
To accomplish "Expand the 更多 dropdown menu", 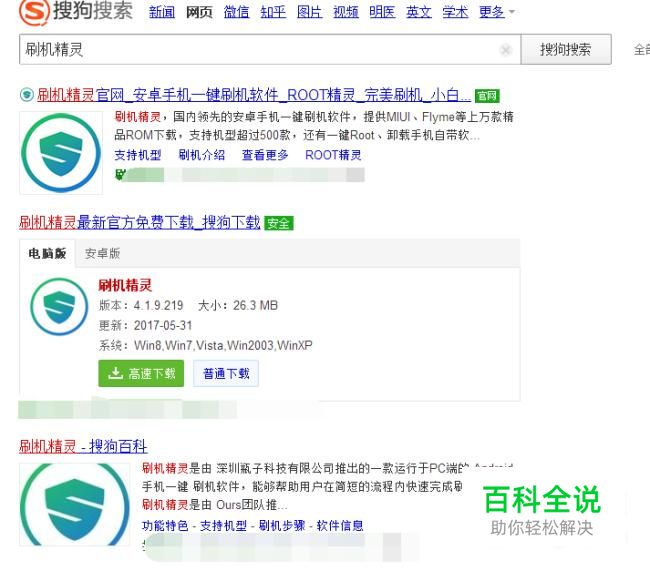I will click(x=497, y=12).
